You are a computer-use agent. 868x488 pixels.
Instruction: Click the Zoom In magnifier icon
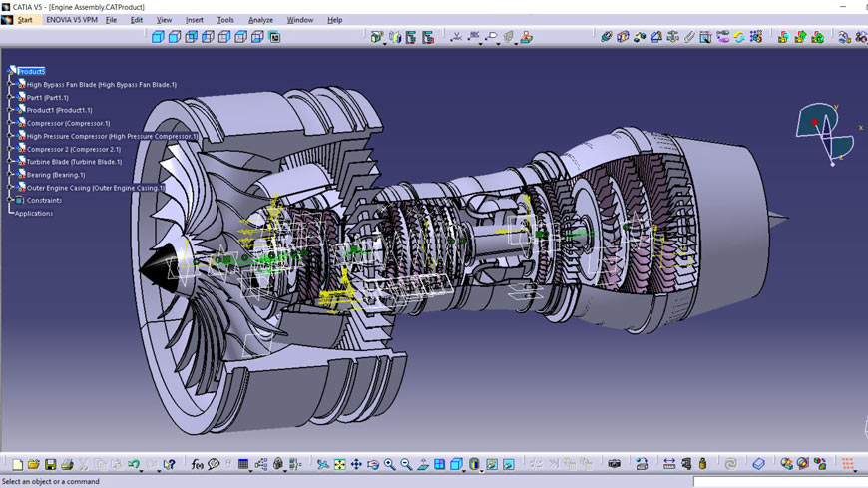click(x=389, y=465)
